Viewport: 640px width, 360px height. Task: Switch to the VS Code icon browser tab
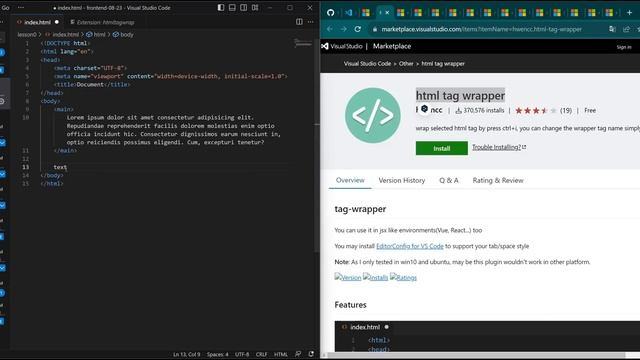(x=349, y=13)
